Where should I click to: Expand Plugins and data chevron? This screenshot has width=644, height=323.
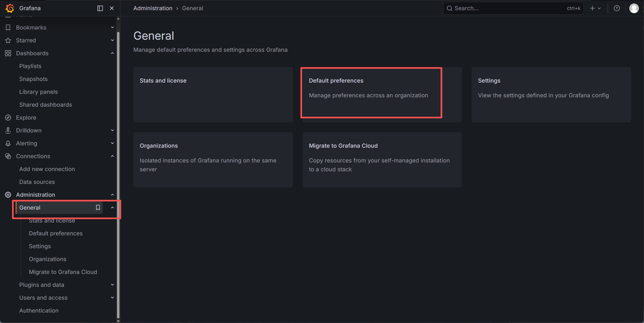pos(112,285)
